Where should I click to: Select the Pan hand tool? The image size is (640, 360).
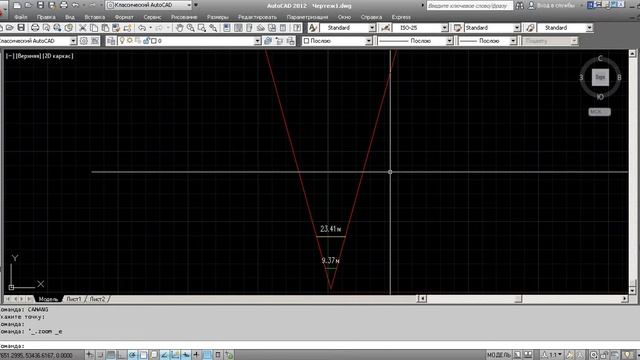click(179, 28)
